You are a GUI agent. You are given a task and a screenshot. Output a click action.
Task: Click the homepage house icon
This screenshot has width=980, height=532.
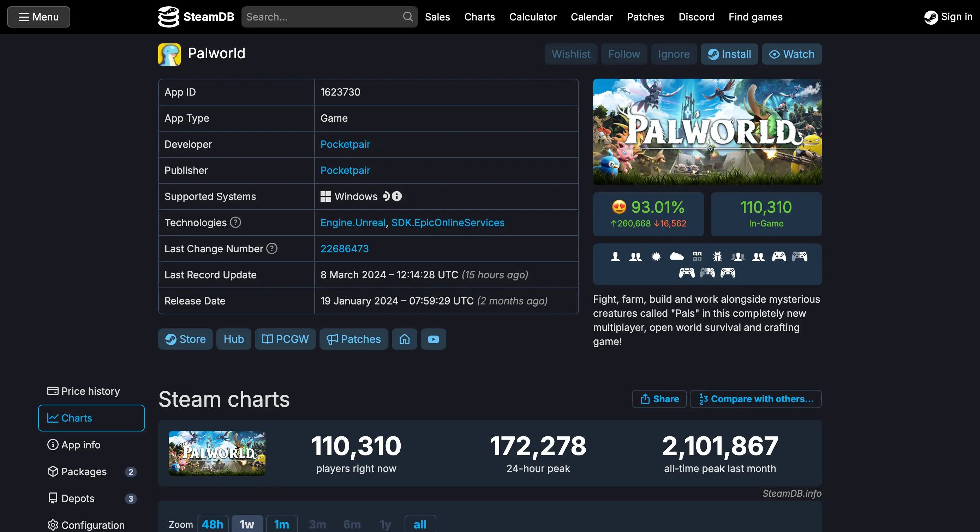(x=405, y=339)
